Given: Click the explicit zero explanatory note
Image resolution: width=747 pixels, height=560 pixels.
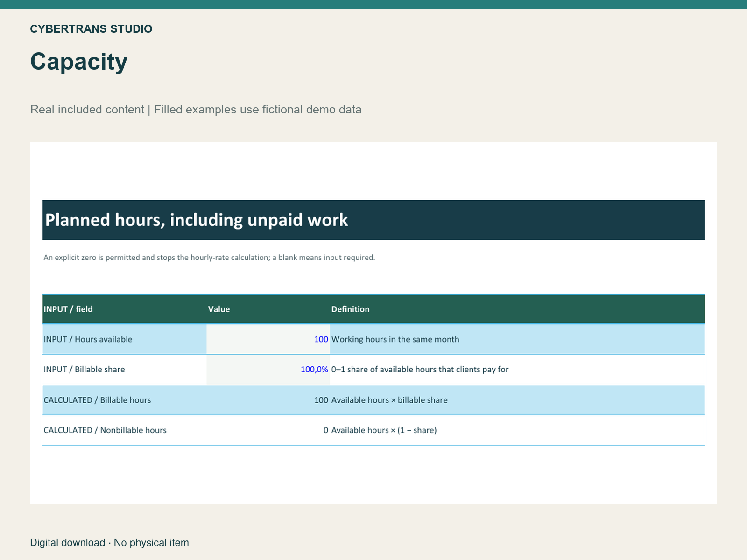Looking at the screenshot, I should point(209,258).
